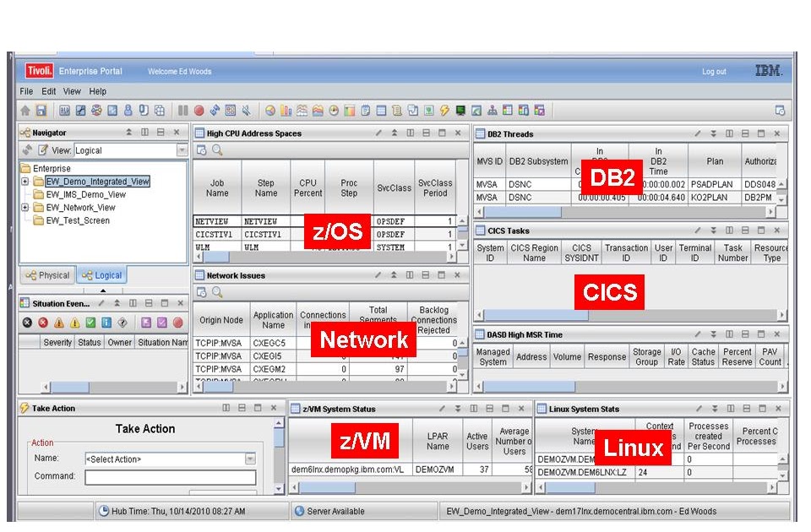Click pencil edit icon in DASD High MSR Time header
Screen dimensions: 811x532
tap(697, 334)
